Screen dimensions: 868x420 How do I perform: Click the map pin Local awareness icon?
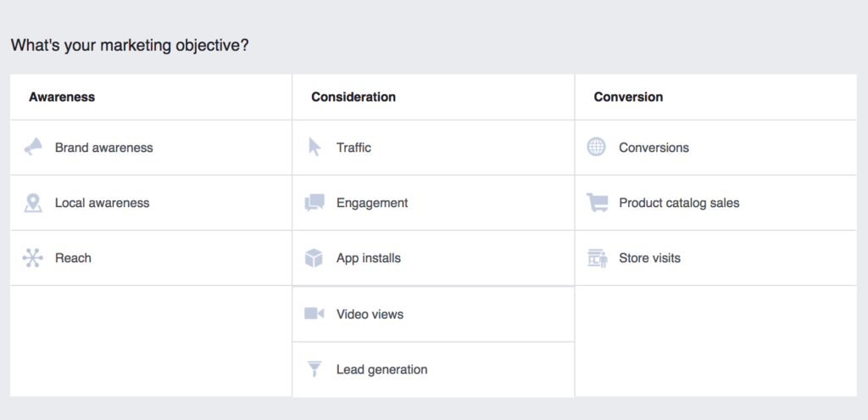tap(33, 203)
